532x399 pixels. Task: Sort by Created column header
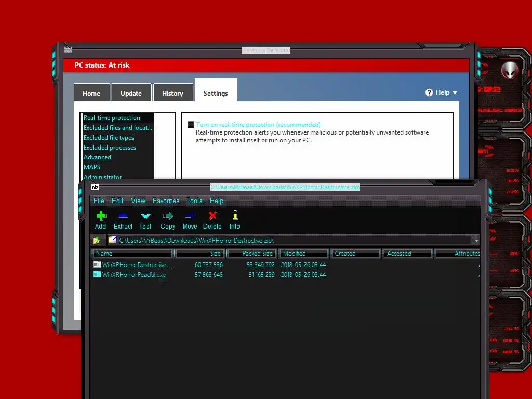(355, 254)
